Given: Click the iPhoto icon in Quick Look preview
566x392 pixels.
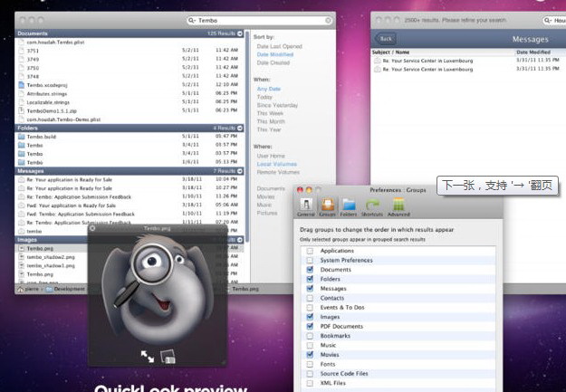Looking at the screenshot, I should click(x=168, y=358).
